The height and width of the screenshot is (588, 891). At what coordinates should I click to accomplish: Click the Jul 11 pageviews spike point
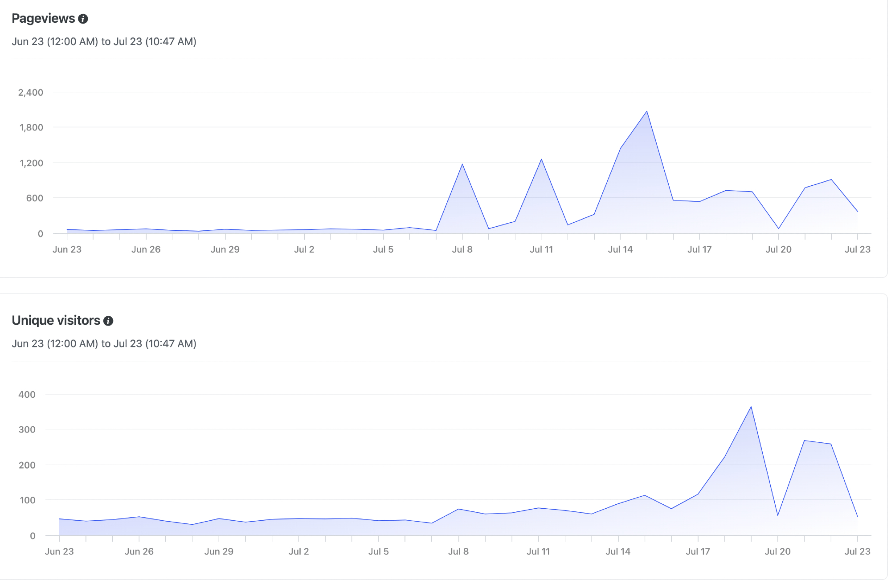[x=541, y=159]
